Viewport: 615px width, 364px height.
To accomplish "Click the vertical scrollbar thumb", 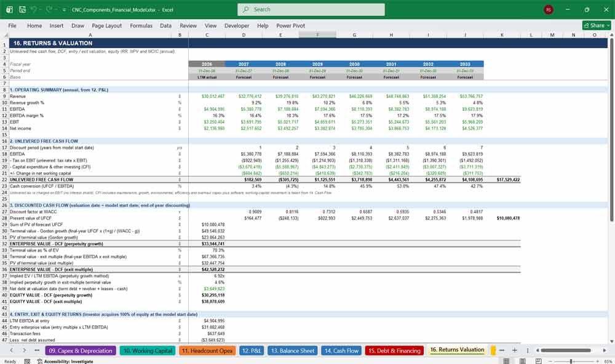I will [x=613, y=130].
